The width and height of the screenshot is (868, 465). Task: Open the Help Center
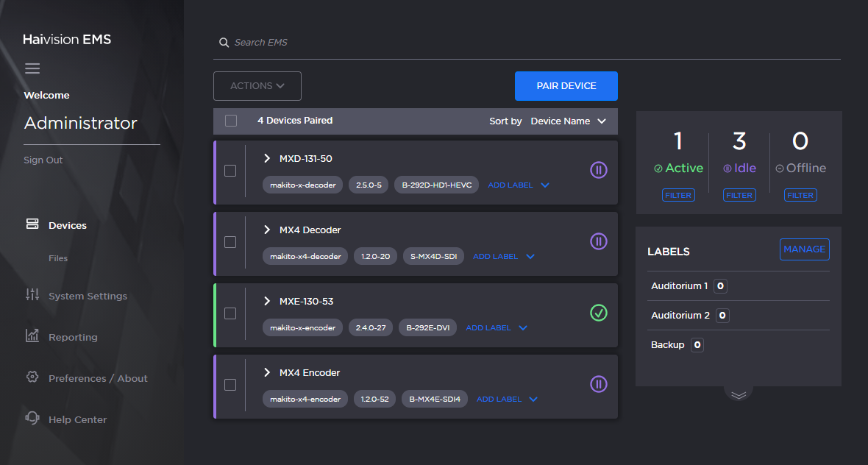(77, 419)
